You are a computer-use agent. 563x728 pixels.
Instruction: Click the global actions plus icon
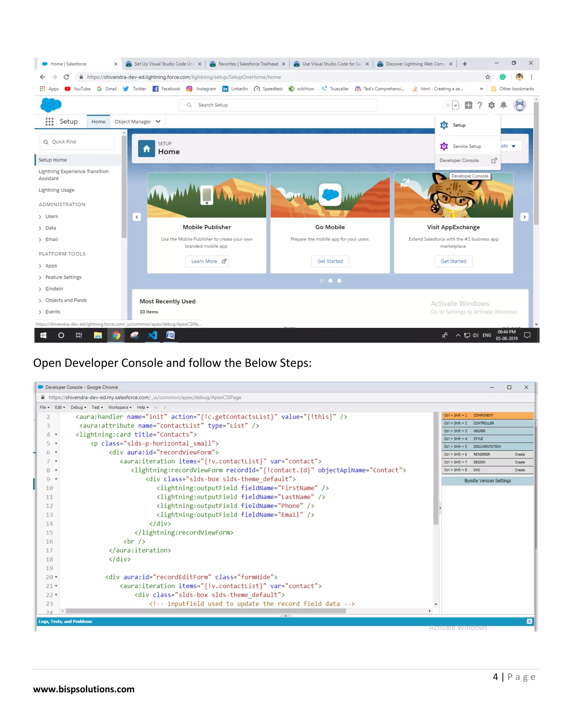tap(468, 105)
